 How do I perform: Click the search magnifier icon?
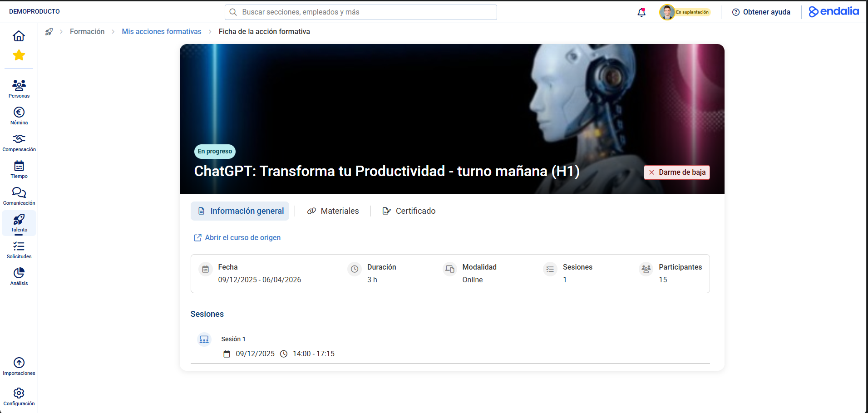tap(233, 12)
